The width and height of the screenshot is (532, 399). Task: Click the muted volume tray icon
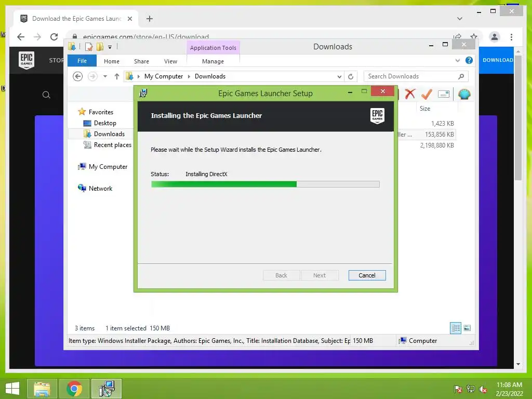click(x=483, y=389)
